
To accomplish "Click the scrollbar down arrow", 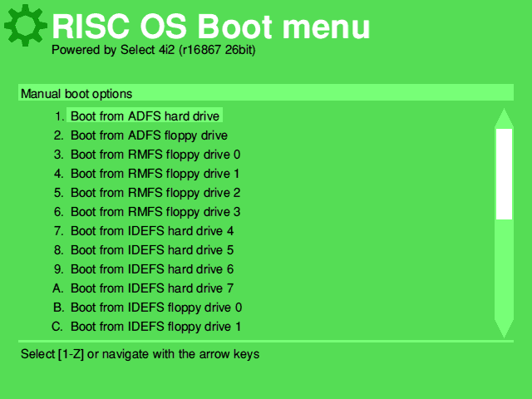I will point(504,328).
